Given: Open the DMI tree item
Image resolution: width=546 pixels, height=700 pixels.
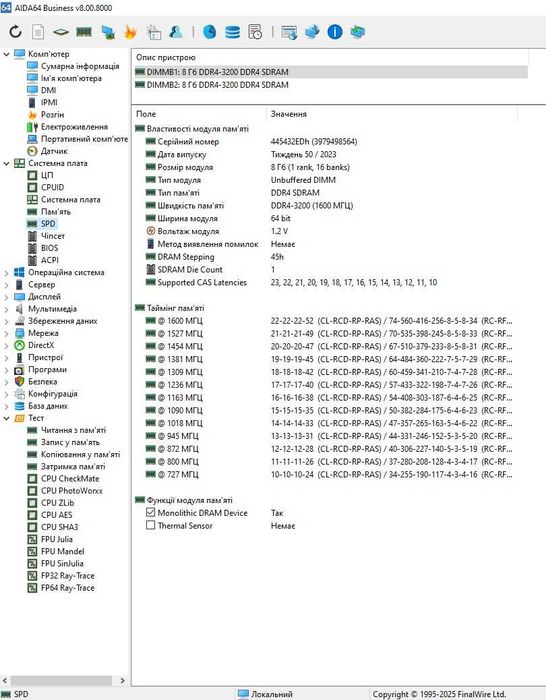Looking at the screenshot, I should tap(48, 90).
